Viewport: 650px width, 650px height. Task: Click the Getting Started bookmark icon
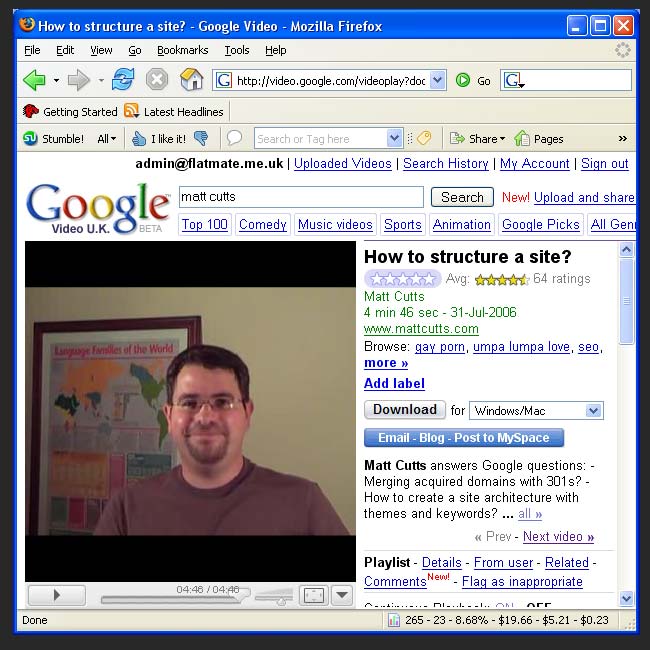[x=31, y=111]
